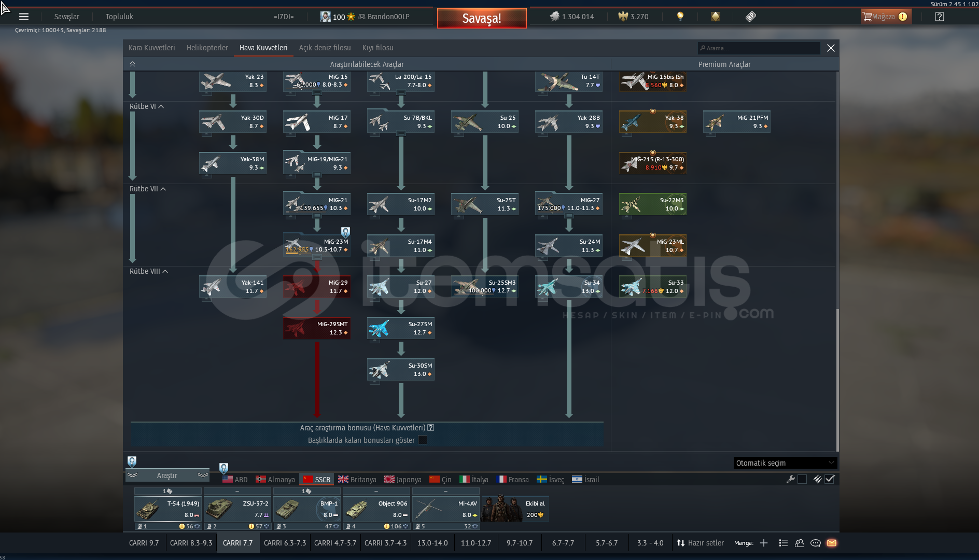Open the question mark help icon
Image resolution: width=979 pixels, height=560 pixels.
pos(940,17)
